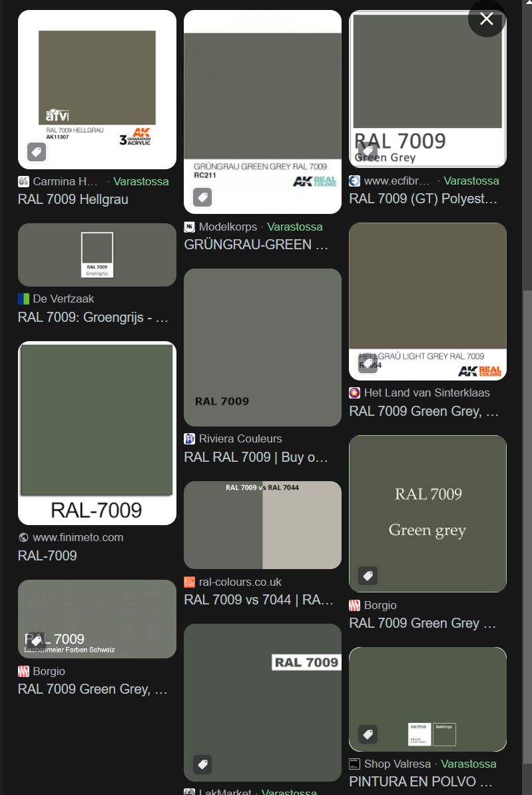This screenshot has width=532, height=795.
Task: Click product tag icon on Carmina Hellgrau image
Action: point(37,151)
